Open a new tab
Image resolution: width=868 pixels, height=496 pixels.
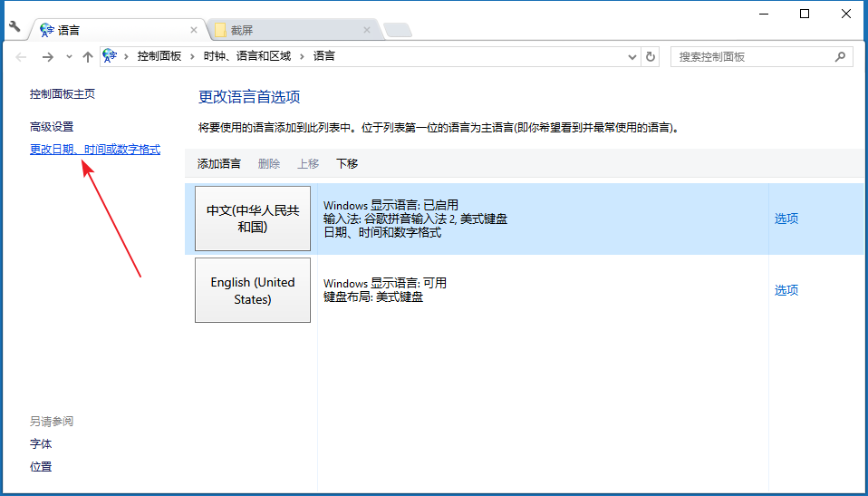(x=397, y=30)
